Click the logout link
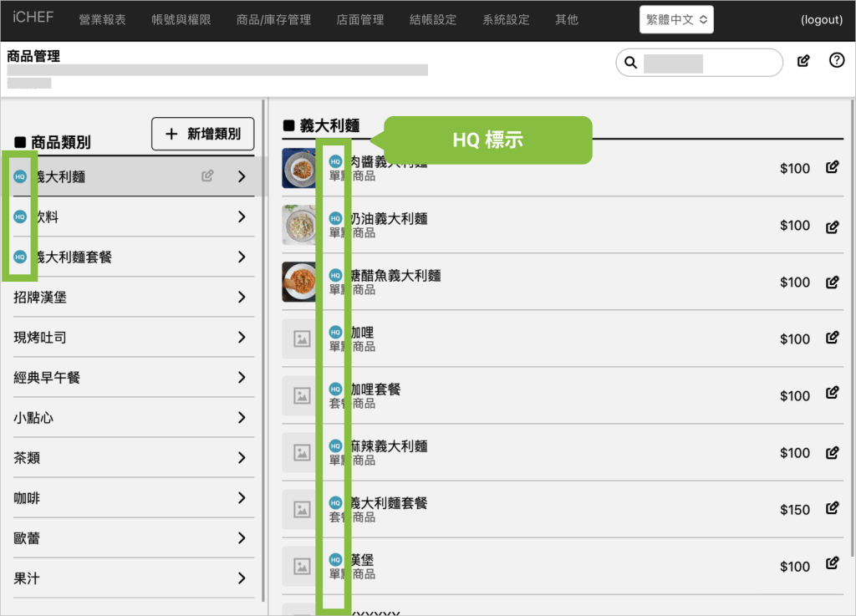The width and height of the screenshot is (856, 616). pos(821,20)
